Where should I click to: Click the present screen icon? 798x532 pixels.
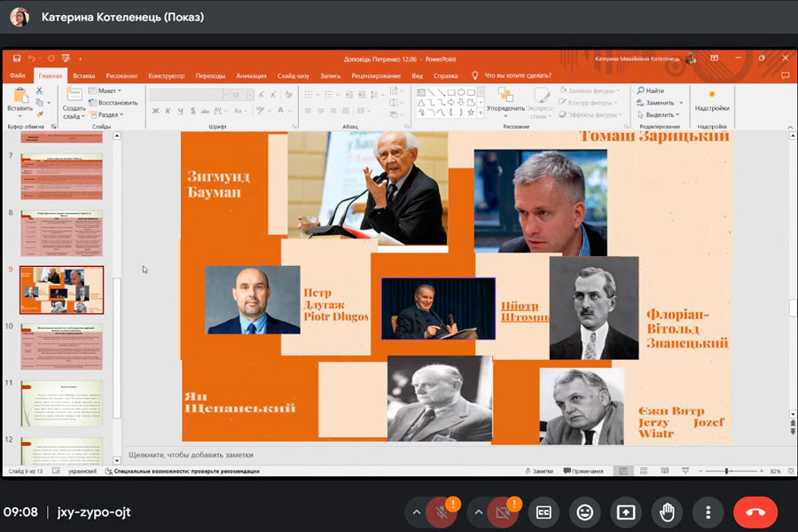click(x=626, y=512)
